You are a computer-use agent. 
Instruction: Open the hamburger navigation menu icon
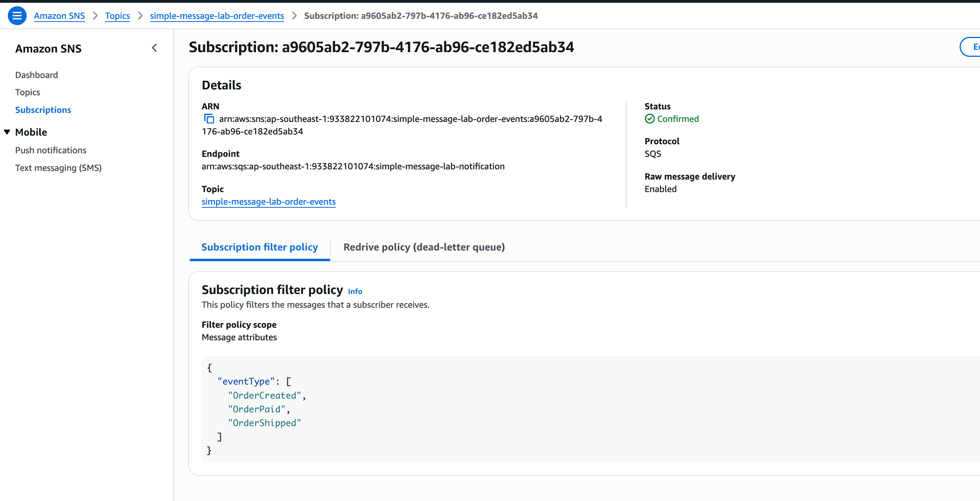point(17,16)
